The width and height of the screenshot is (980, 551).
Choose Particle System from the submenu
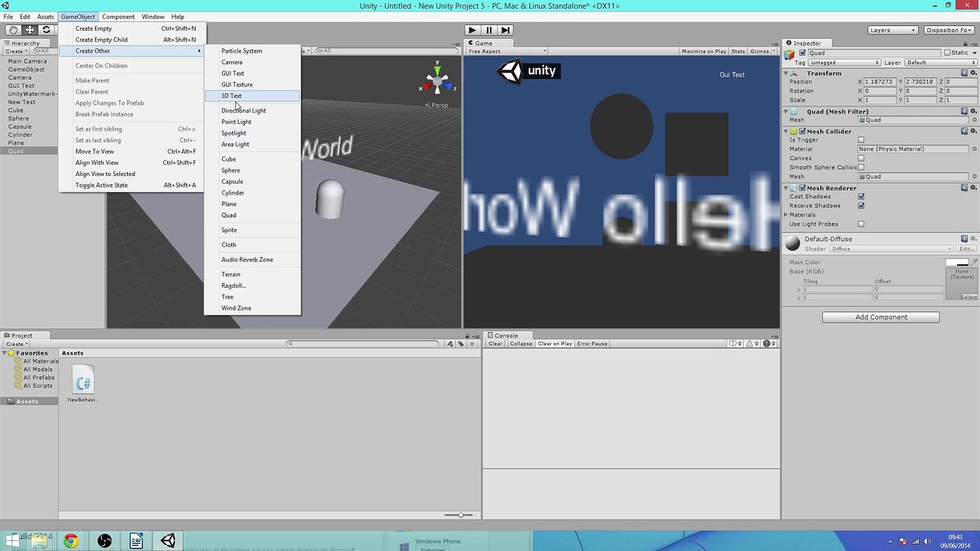(253, 51)
